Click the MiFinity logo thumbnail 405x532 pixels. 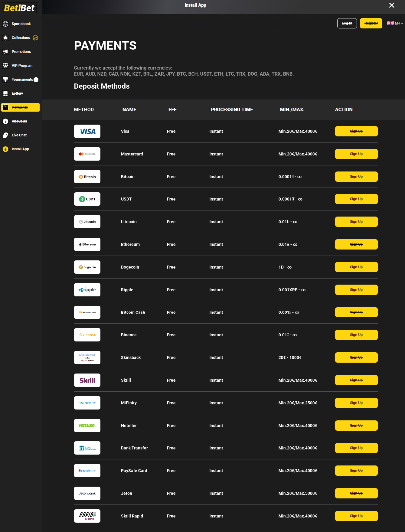tap(87, 403)
